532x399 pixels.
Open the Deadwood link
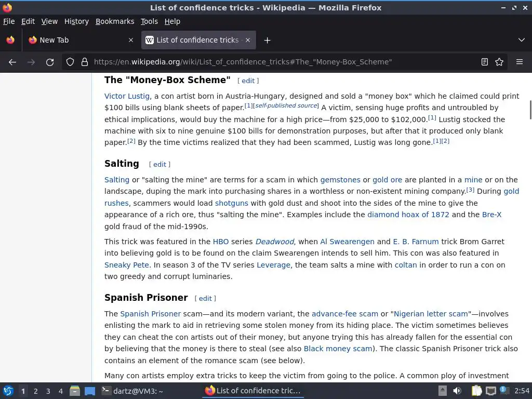point(274,242)
